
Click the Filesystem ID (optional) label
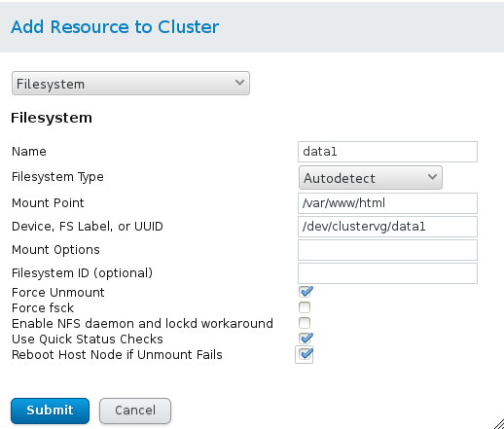pyautogui.click(x=82, y=273)
